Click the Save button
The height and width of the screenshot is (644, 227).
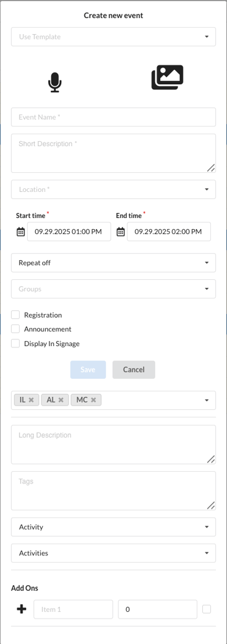click(x=88, y=370)
